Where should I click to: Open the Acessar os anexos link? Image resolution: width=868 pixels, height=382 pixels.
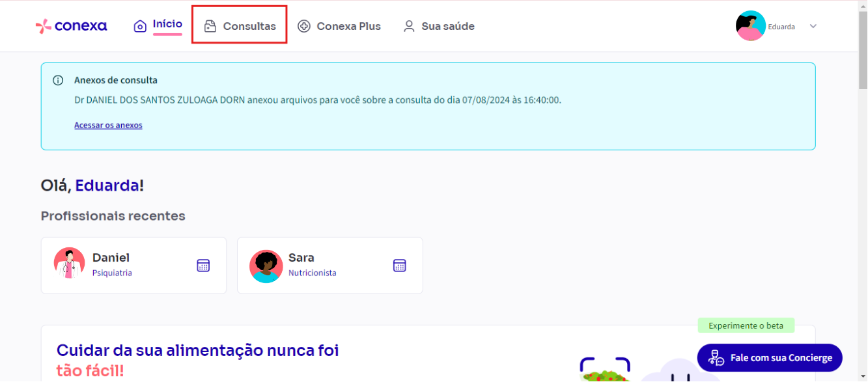point(108,125)
